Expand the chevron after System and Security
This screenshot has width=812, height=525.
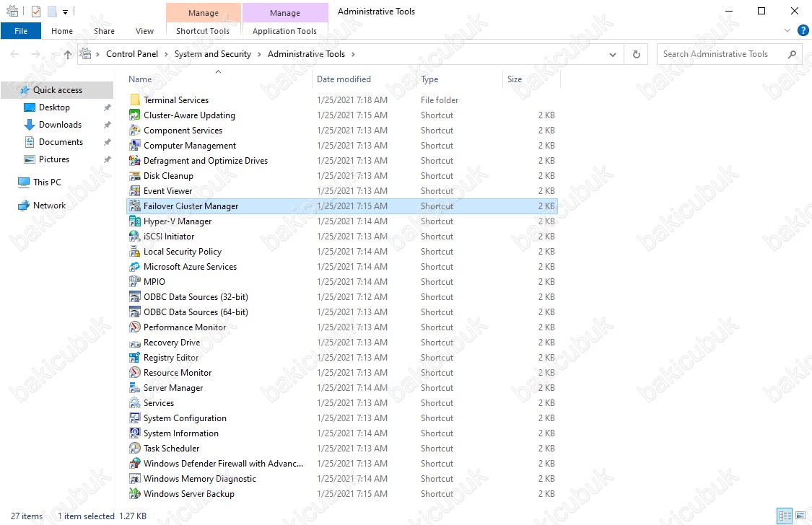259,54
